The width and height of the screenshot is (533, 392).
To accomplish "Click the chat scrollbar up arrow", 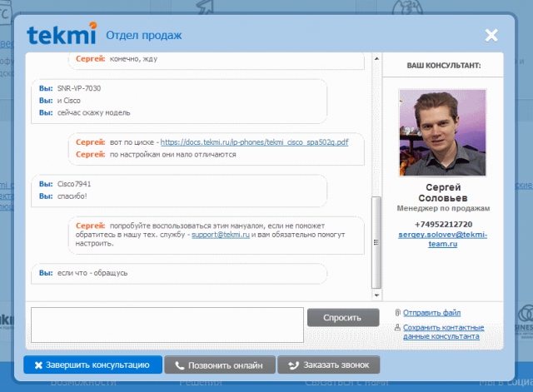I will pos(376,59).
